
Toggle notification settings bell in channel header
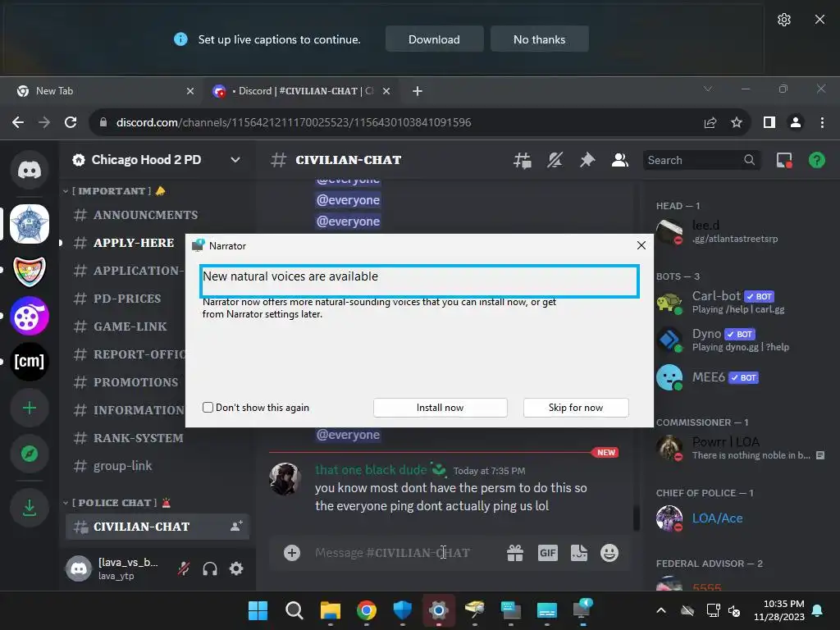tap(555, 160)
